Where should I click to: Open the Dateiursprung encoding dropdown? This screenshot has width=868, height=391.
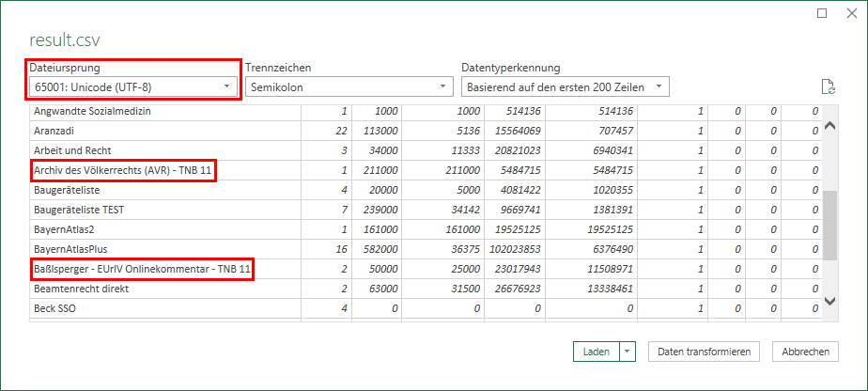[132, 87]
